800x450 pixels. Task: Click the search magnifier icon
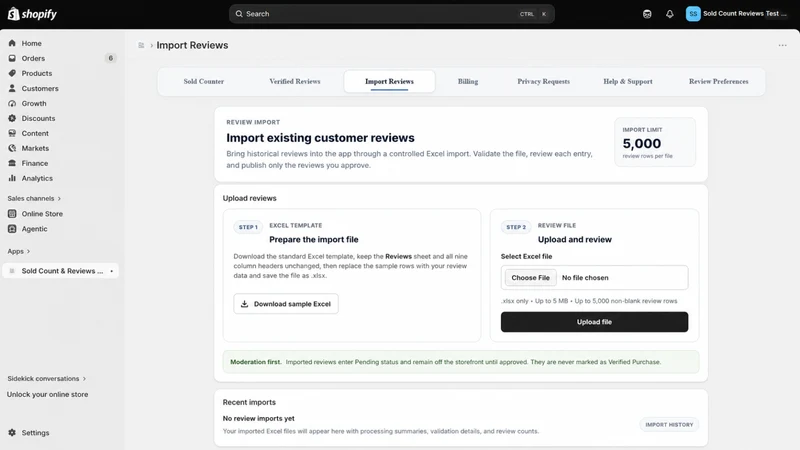click(x=239, y=14)
